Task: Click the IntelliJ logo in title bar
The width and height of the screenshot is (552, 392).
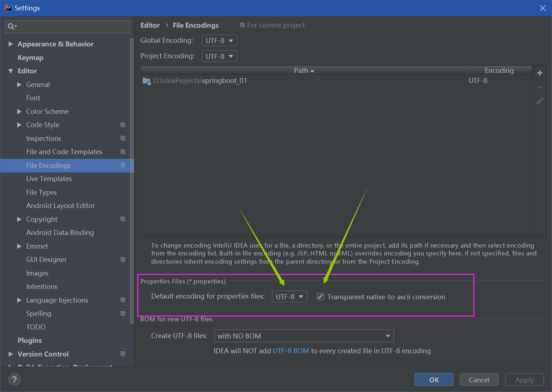Action: click(x=8, y=8)
